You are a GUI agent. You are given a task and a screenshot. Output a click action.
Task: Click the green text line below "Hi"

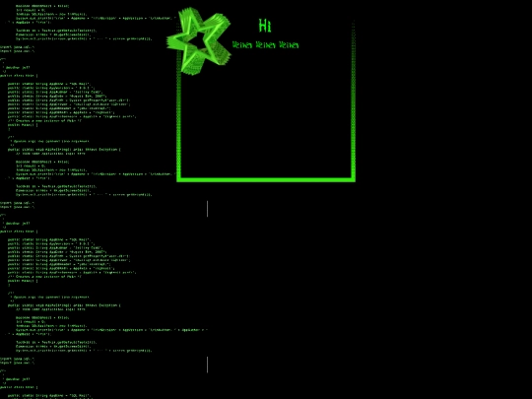[x=265, y=44]
